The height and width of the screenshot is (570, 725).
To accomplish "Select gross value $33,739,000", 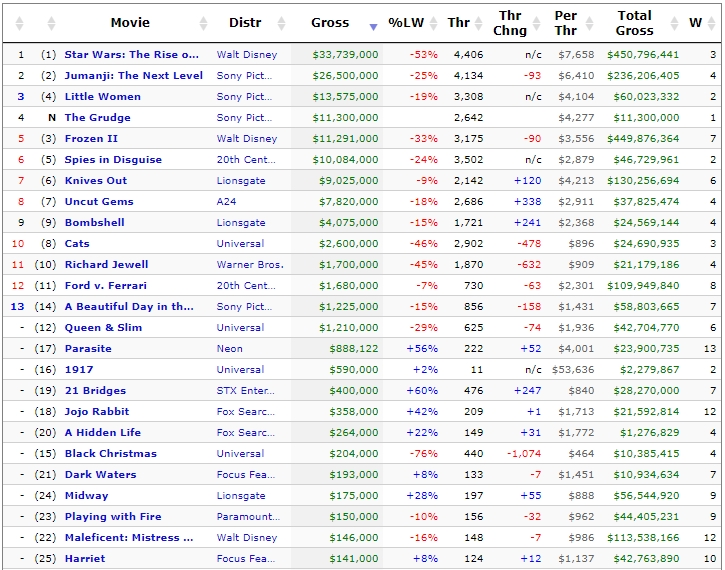I will (345, 55).
